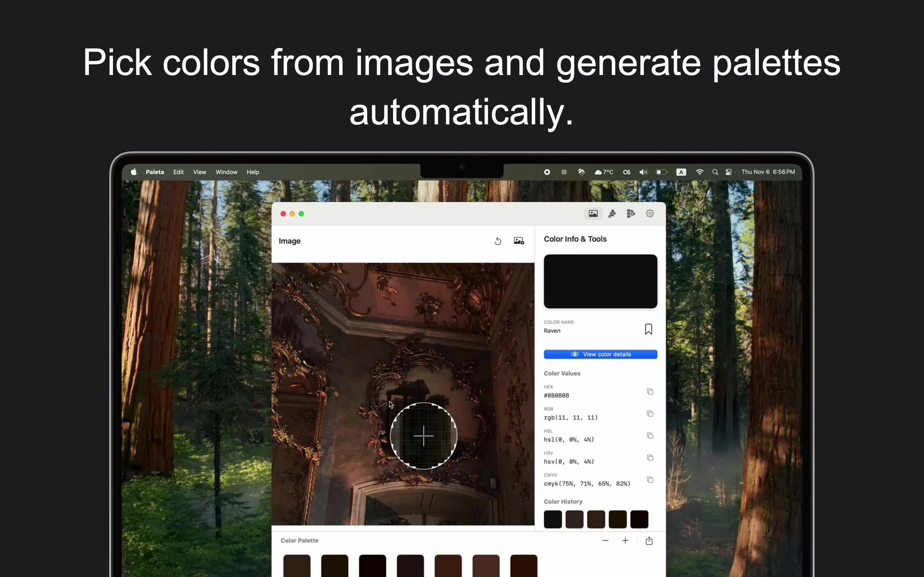
Task: Remove a color with the minus button
Action: click(x=605, y=540)
